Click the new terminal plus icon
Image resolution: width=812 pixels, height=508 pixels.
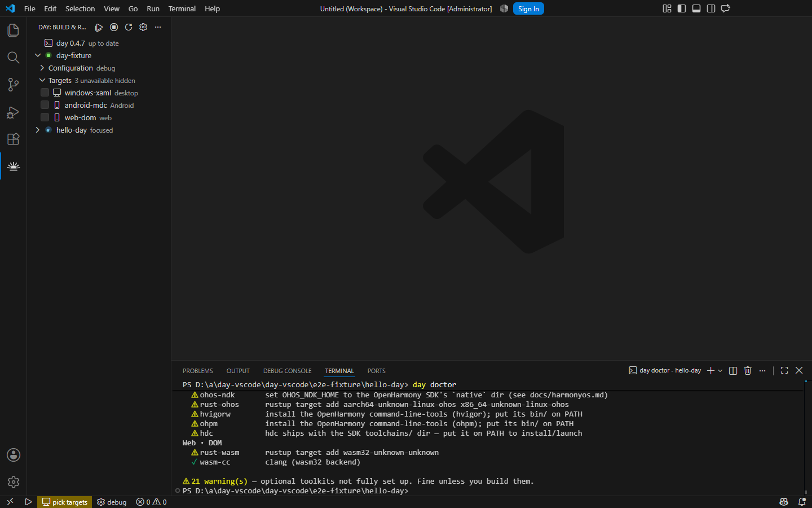click(710, 370)
